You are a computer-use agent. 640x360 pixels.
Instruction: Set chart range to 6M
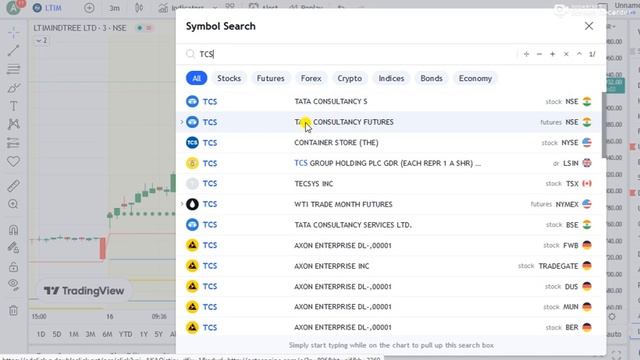tap(107, 334)
